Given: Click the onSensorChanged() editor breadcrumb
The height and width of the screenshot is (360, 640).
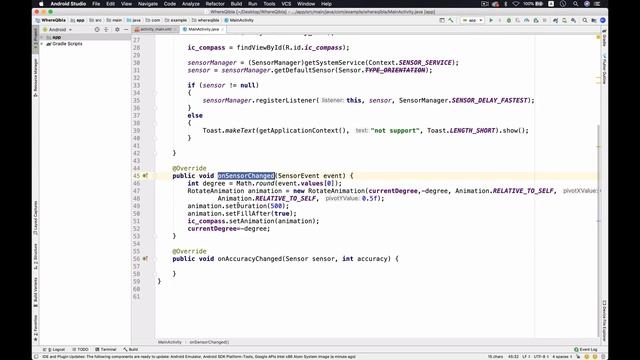Looking at the screenshot, I should pos(209,342).
